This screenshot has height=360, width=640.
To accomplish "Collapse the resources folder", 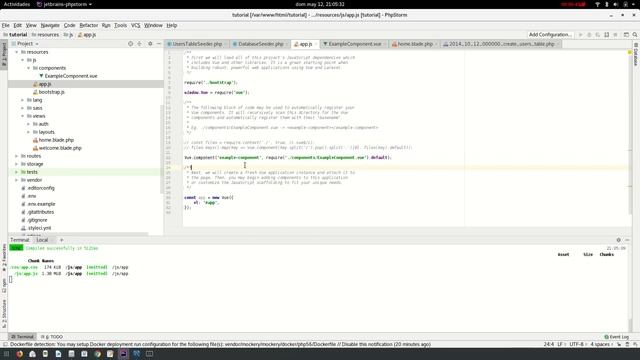I will (x=17, y=52).
